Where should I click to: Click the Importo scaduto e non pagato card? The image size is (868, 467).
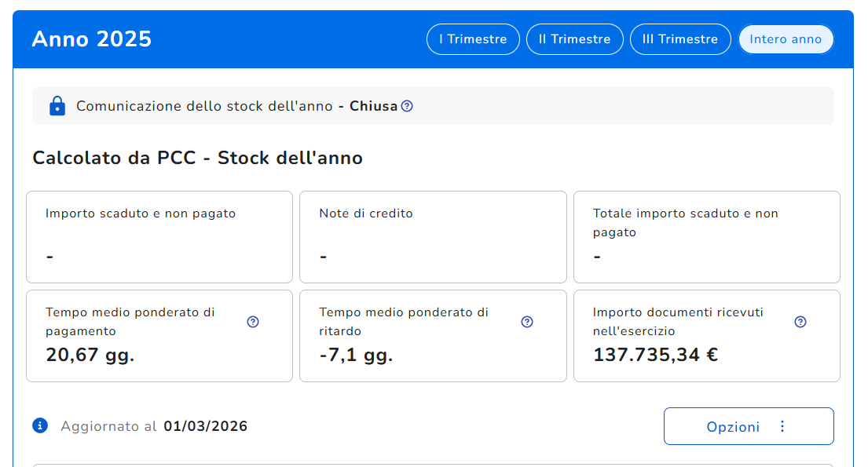coord(159,237)
